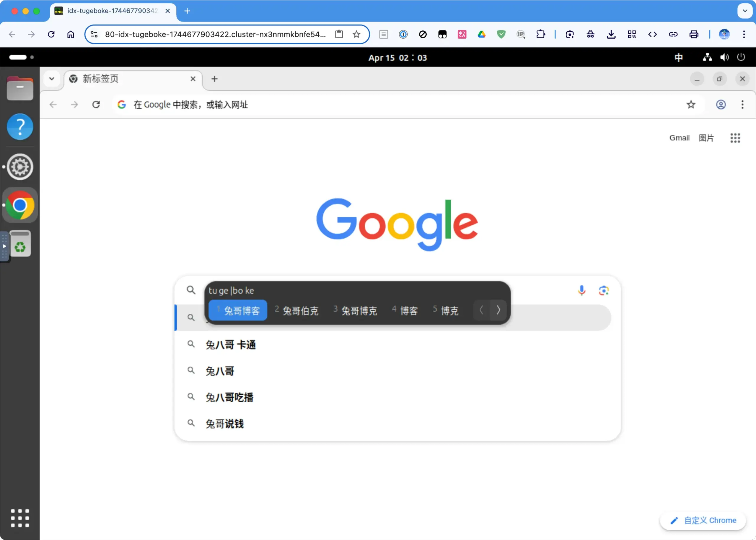Click inner Chrome forward arrow

(x=74, y=104)
